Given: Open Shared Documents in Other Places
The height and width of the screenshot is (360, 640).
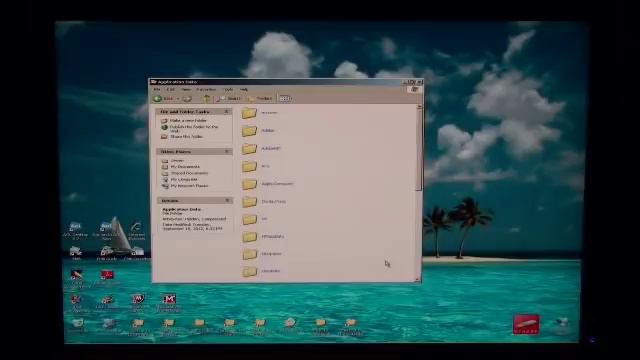Looking at the screenshot, I should [189, 173].
